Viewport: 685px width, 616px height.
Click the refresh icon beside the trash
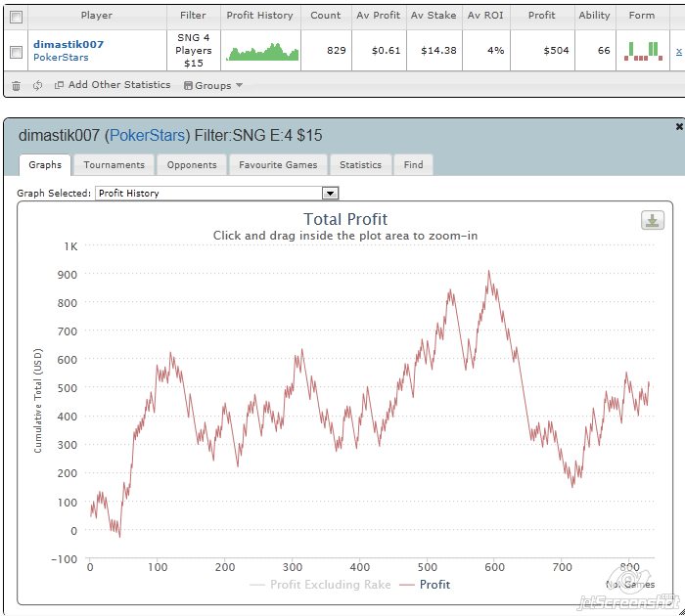point(37,86)
